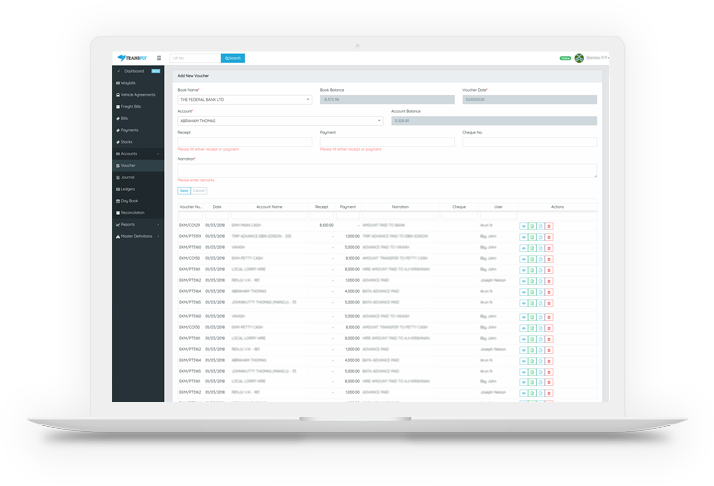Click the Transfly logo
Screen dimensions: 714x486
click(132, 58)
